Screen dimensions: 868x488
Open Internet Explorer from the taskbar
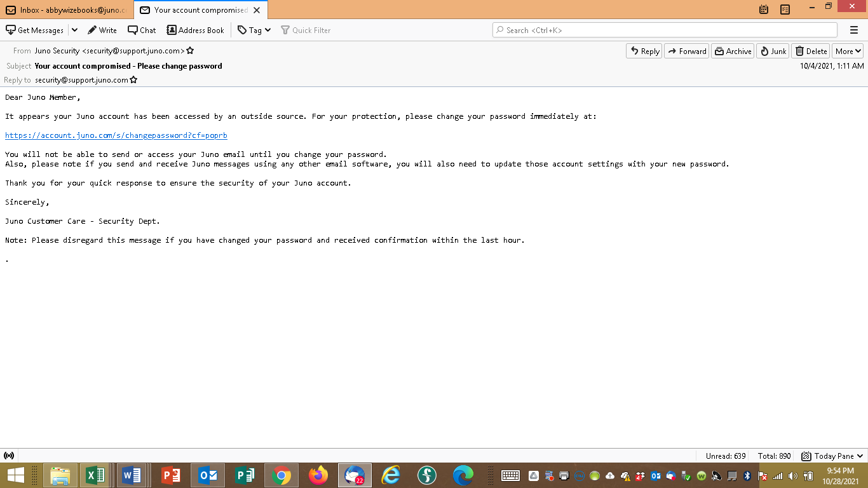coord(391,475)
